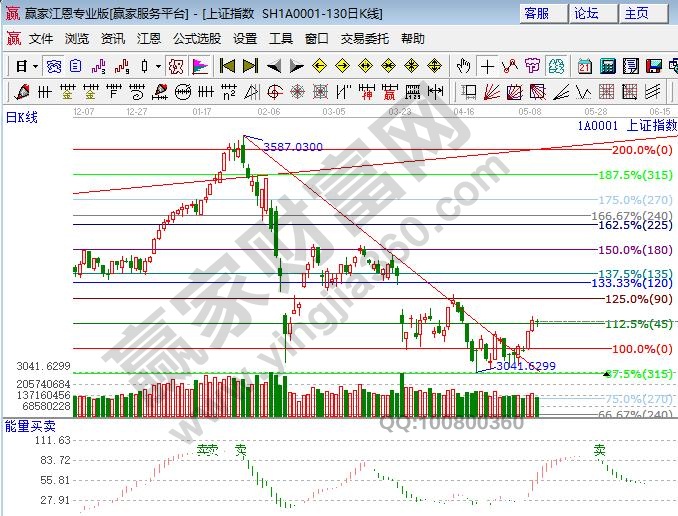Screen dimensions: 678x516
Task: Expand the 日 period dropdown arrow
Action: (x=34, y=66)
